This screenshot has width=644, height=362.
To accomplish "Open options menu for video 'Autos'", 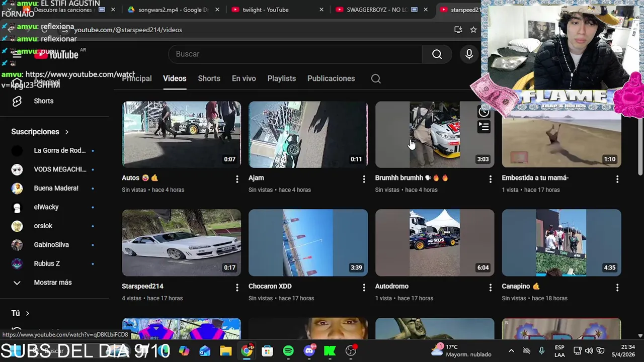I will coord(237,179).
